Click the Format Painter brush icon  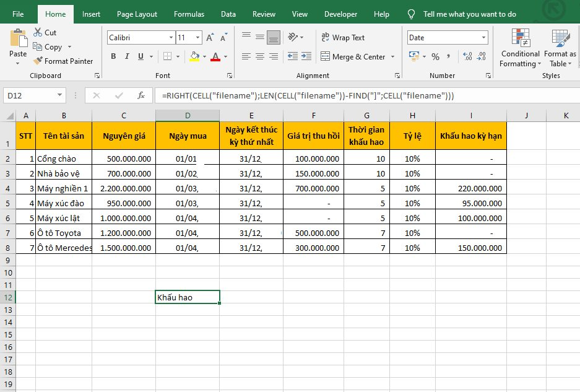(38, 61)
